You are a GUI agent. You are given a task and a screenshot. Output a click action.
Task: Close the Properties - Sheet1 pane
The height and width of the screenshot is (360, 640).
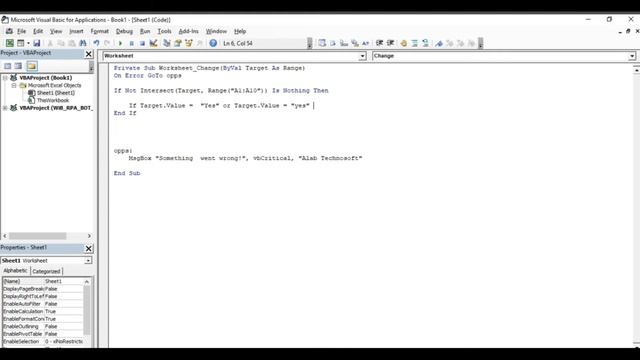click(89, 249)
